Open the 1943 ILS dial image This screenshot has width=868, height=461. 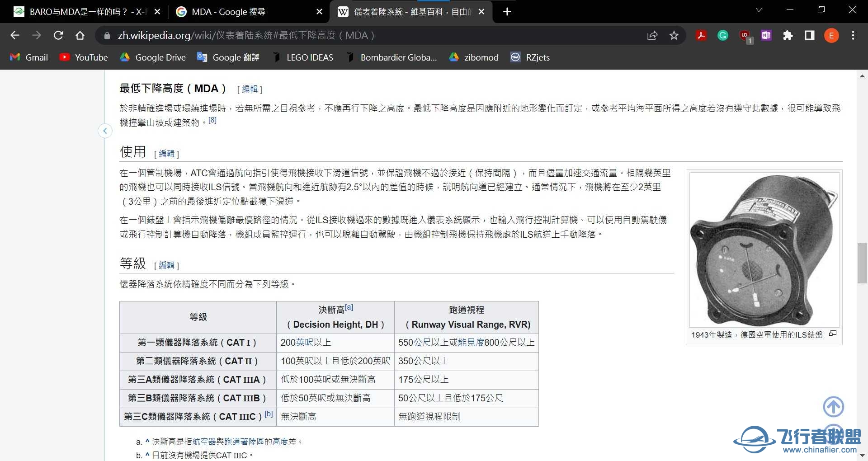click(x=764, y=249)
